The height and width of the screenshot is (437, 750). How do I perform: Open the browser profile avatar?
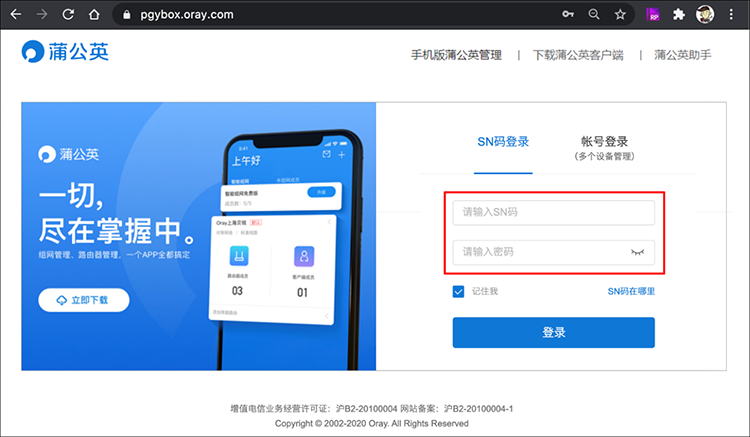705,14
